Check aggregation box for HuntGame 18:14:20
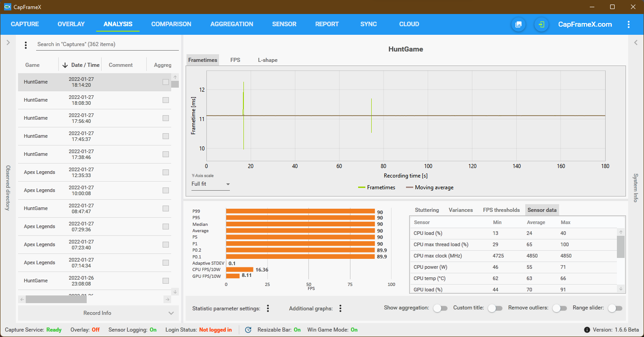 (166, 82)
